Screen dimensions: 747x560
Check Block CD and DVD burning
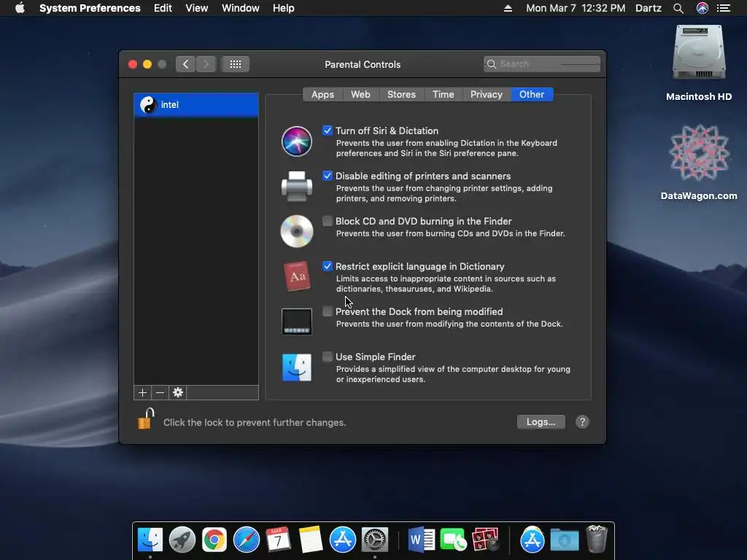(328, 221)
